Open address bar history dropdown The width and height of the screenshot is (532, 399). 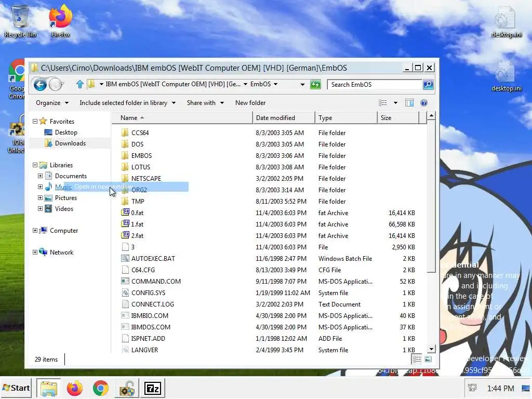click(x=302, y=85)
